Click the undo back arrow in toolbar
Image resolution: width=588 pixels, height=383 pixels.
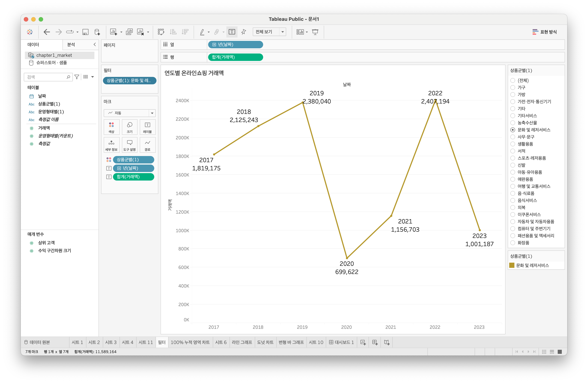tap(46, 32)
